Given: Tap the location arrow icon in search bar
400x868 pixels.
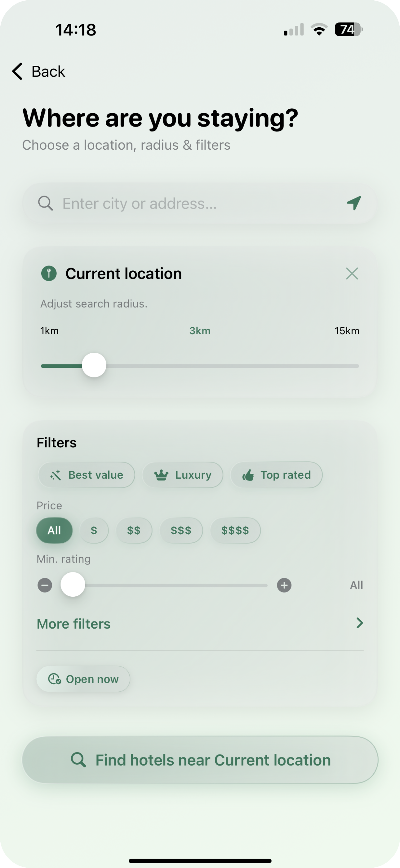Looking at the screenshot, I should point(354,203).
